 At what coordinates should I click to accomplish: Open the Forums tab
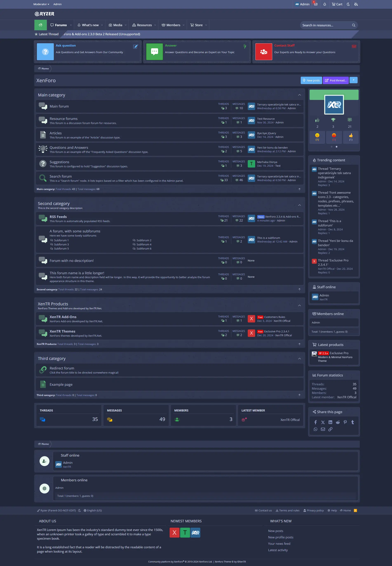click(59, 25)
